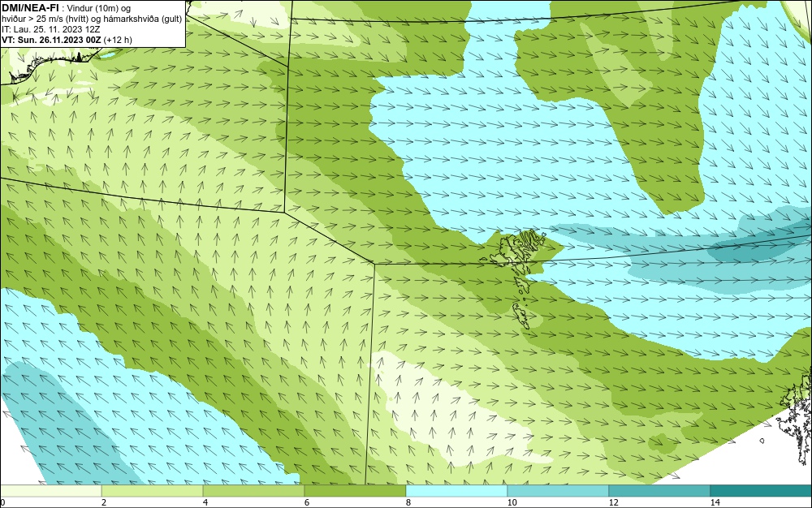Click the 12–14 m/s darker teal legend swatch
The image size is (812, 508).
coord(659,491)
